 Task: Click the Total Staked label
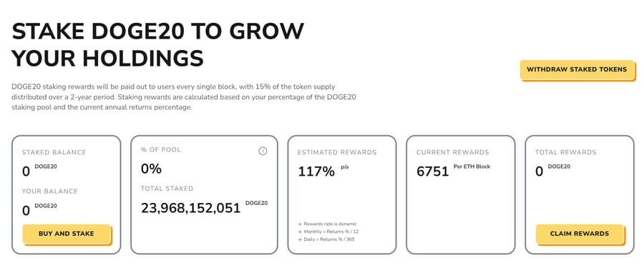pos(167,189)
